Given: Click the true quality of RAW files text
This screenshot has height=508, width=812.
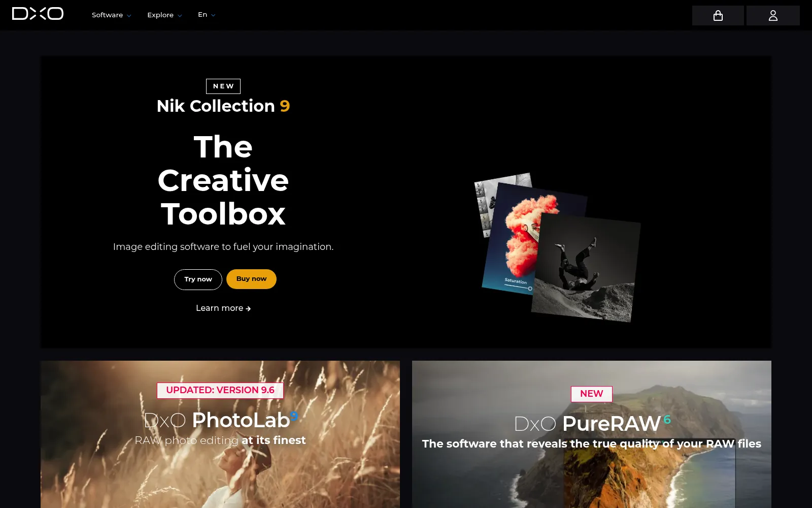Looking at the screenshot, I should 592,444.
